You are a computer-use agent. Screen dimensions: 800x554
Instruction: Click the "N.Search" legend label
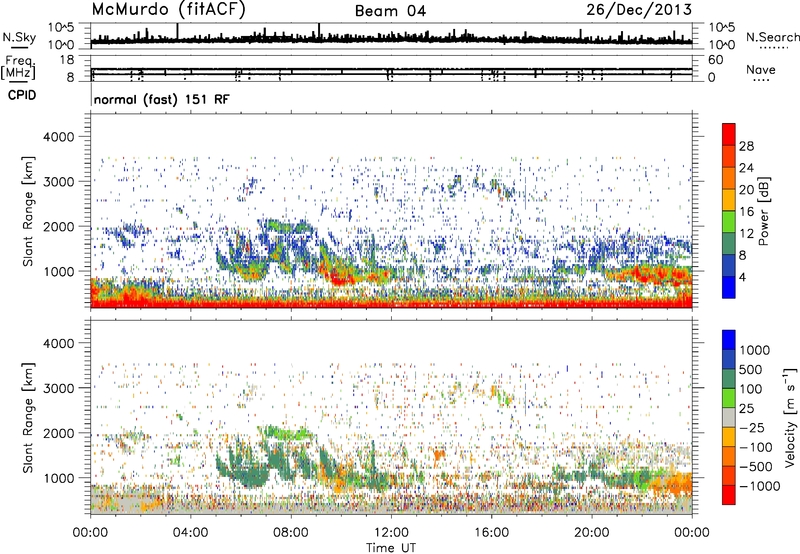tap(772, 37)
